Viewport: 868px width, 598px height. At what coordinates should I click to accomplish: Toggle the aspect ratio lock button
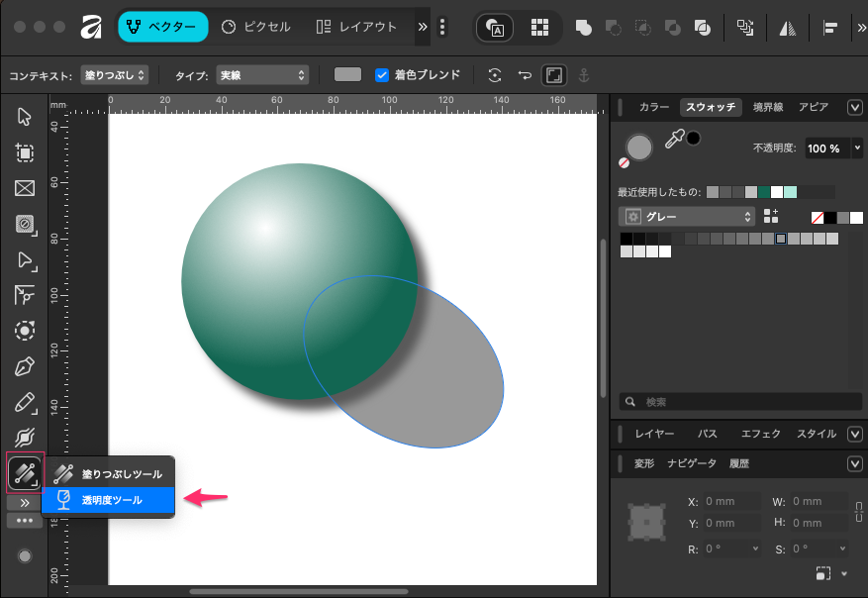(x=554, y=75)
